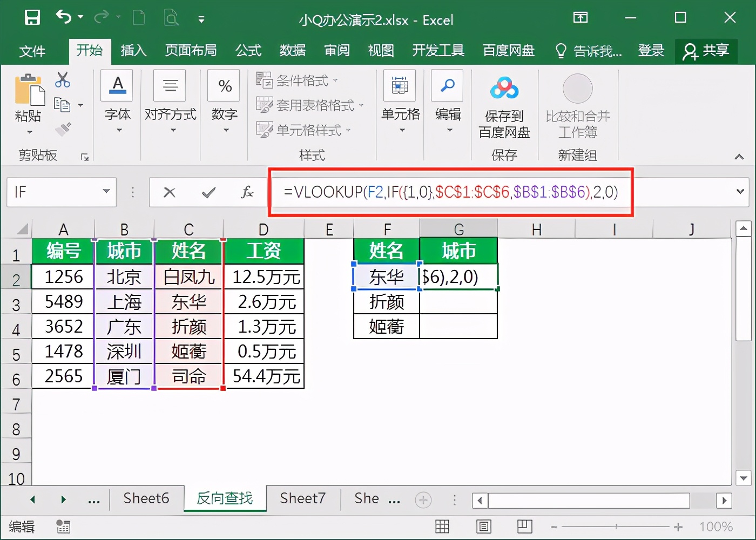Click cell containing 白凤九

189,277
